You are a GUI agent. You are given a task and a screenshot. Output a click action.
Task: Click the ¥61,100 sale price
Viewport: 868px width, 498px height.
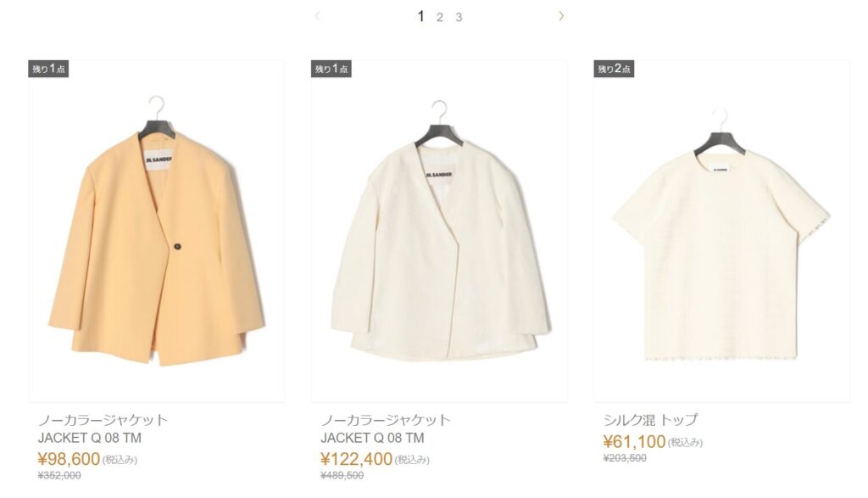pyautogui.click(x=634, y=441)
